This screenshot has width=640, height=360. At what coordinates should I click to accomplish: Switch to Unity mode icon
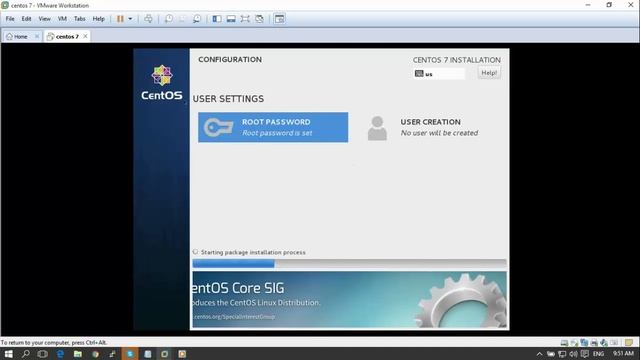point(259,19)
